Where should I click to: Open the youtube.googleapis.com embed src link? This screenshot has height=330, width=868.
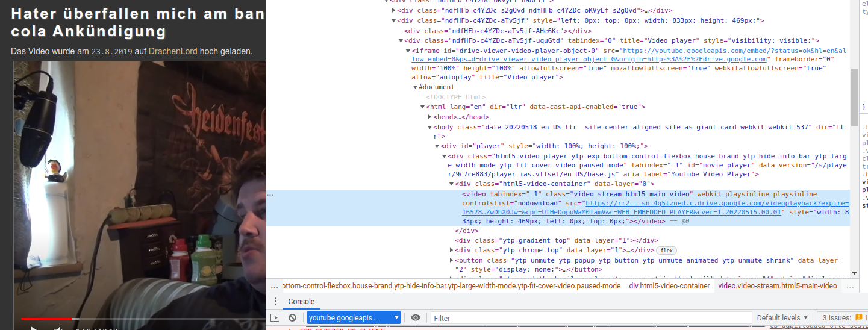coord(629,55)
